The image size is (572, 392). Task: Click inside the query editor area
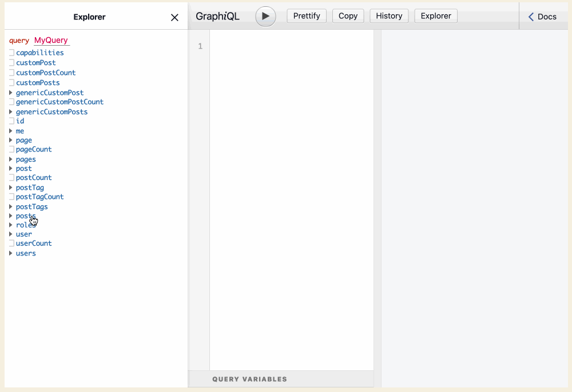(292, 199)
